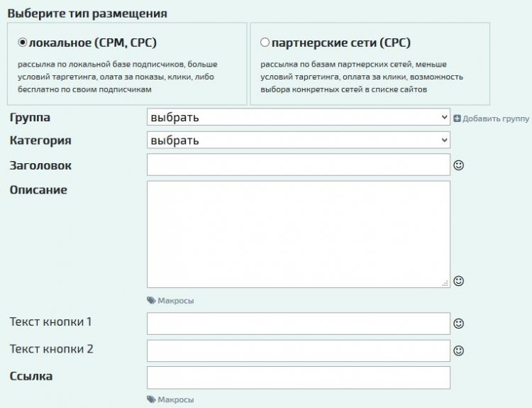
Task: Focus the Заголовок input field
Action: 299,165
